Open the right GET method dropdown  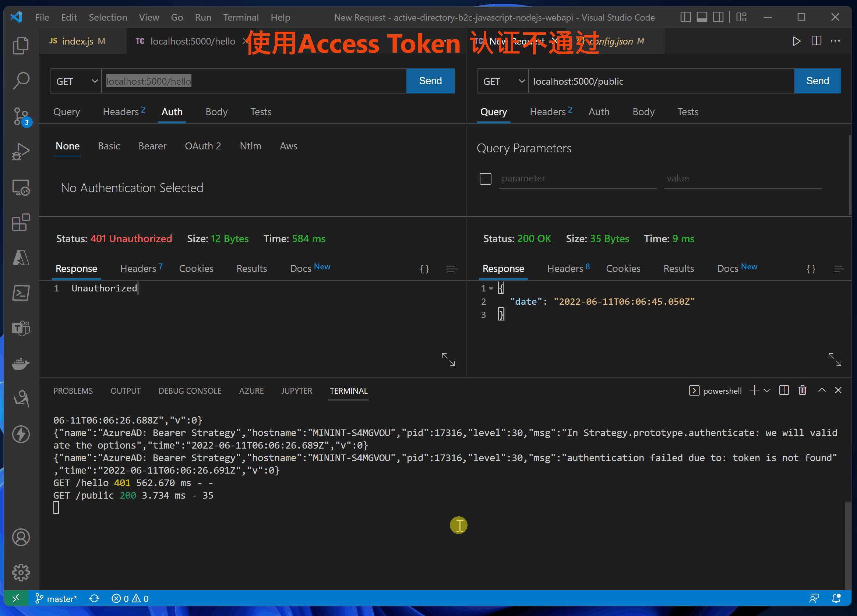click(x=503, y=81)
